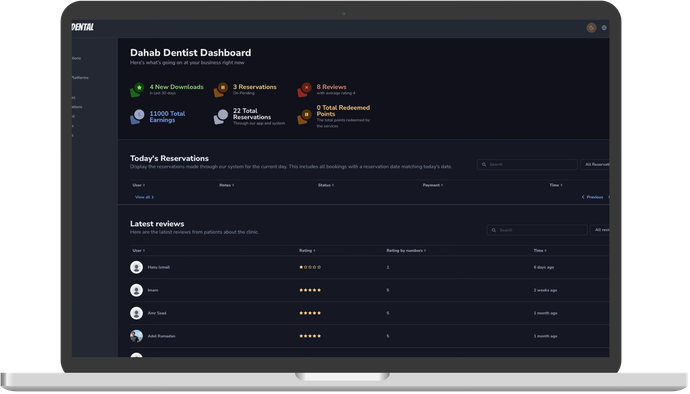Screen dimensions: 690x394
Task: Go to the Previous reservations page
Action: pos(592,197)
